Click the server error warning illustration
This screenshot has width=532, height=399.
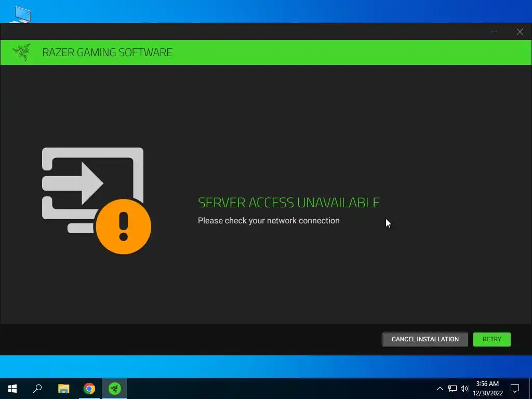(x=96, y=201)
